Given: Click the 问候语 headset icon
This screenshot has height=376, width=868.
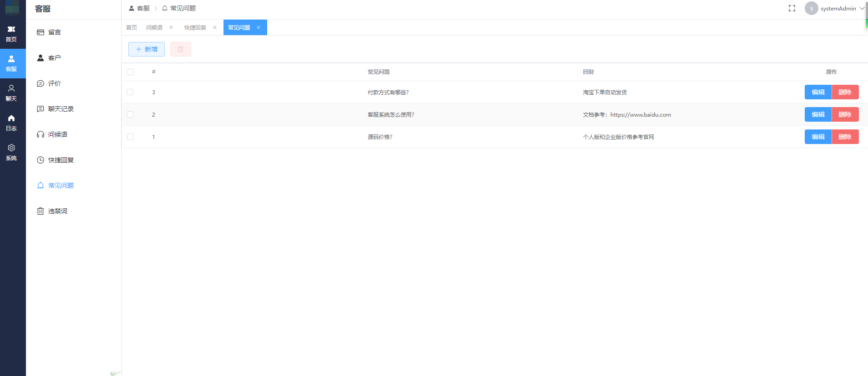Looking at the screenshot, I should point(41,134).
